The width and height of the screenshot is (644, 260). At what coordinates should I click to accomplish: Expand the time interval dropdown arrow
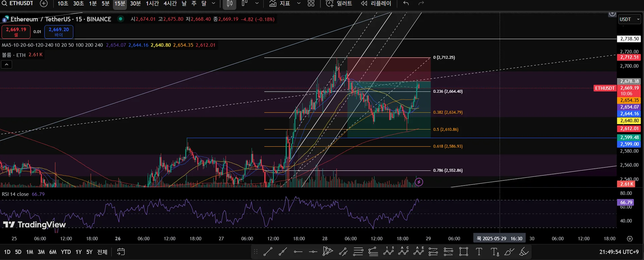(214, 3)
